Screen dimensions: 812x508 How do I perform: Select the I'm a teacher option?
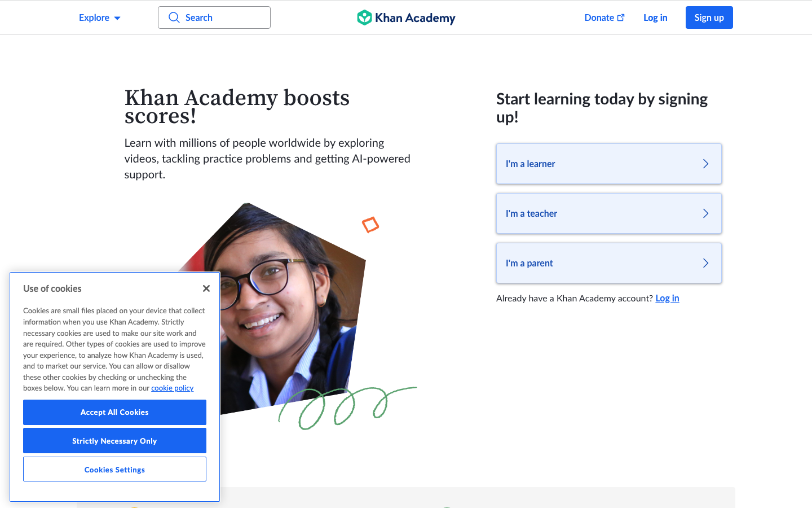(x=609, y=213)
